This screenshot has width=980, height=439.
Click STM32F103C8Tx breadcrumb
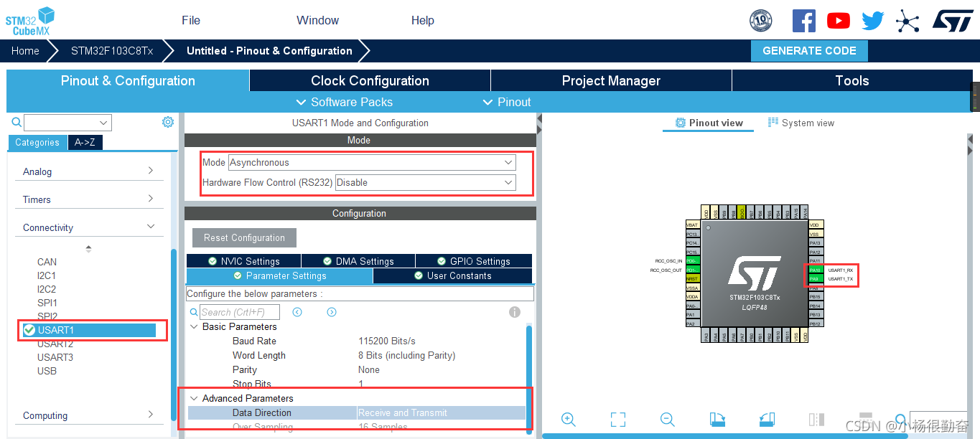point(111,51)
